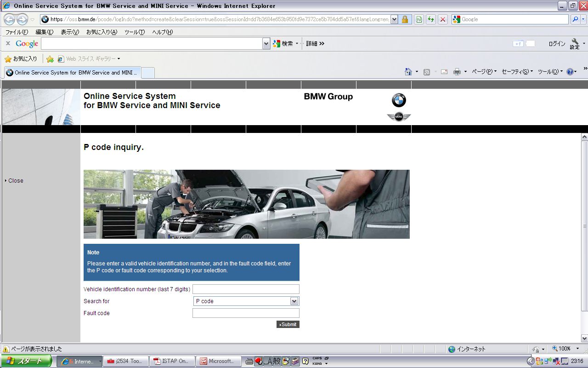This screenshot has width=588, height=368.
Task: Open the File menu (ファイル)
Action: tap(17, 32)
